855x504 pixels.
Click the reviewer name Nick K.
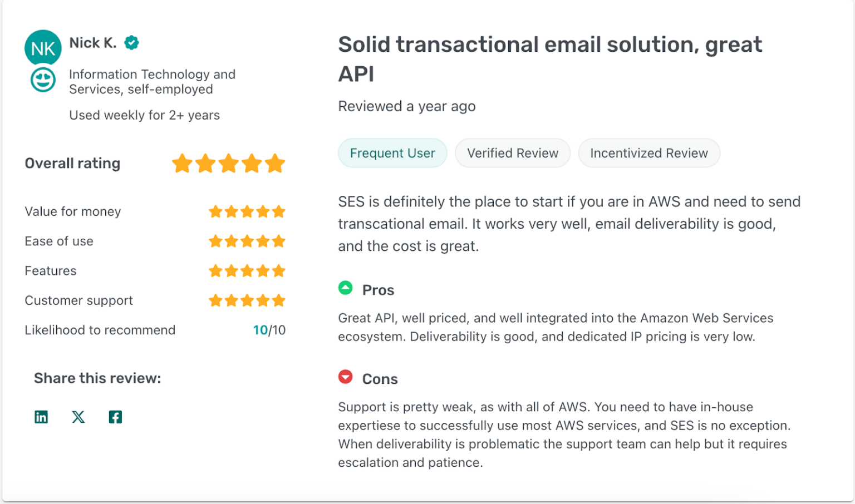(x=92, y=42)
